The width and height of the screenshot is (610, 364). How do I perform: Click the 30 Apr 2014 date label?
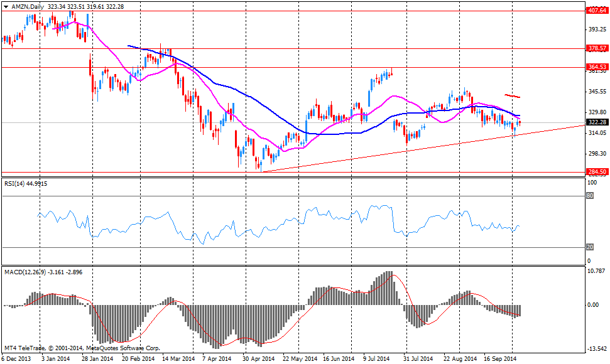click(x=259, y=359)
